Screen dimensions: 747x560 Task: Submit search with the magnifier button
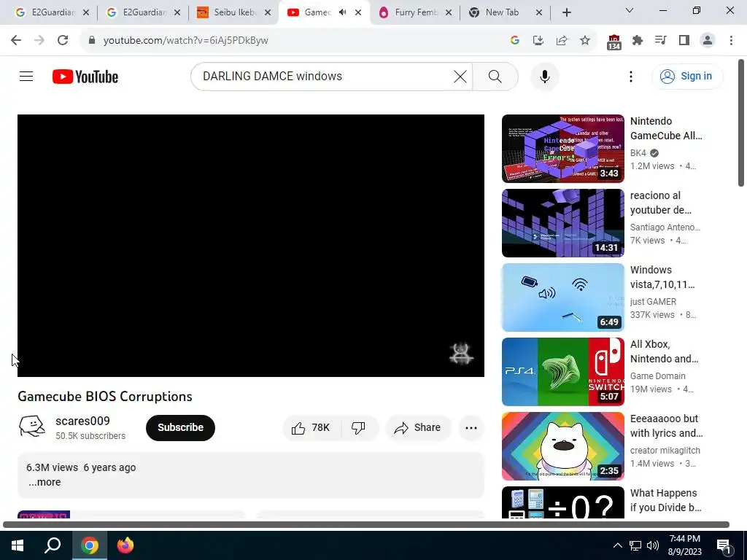click(495, 76)
